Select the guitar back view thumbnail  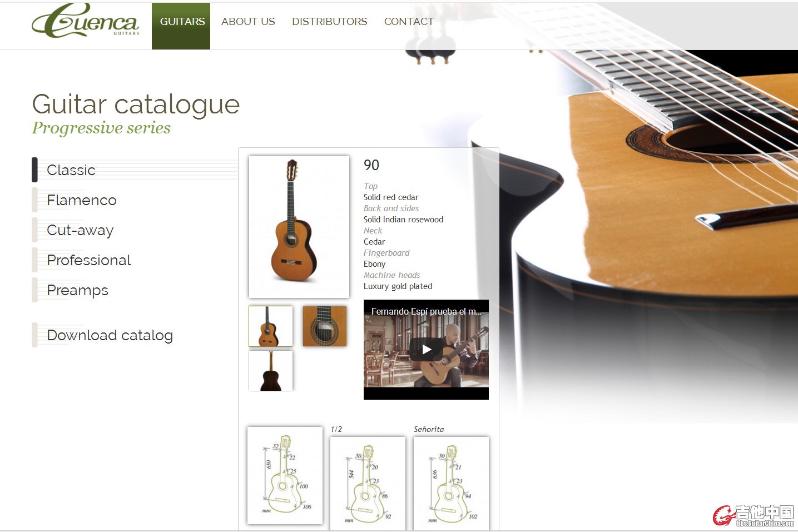[271, 371]
